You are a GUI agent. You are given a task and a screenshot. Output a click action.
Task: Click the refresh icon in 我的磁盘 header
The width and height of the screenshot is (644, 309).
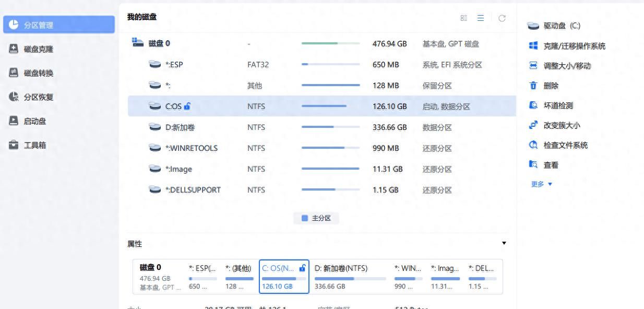[x=502, y=18]
